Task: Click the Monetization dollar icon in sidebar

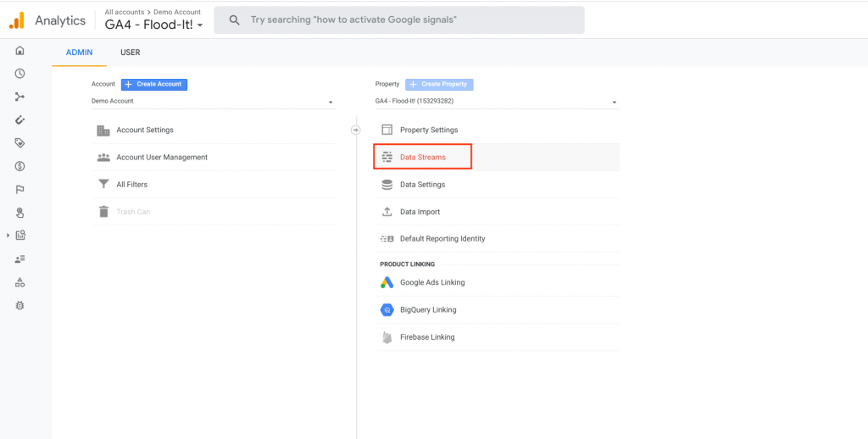Action: [20, 166]
